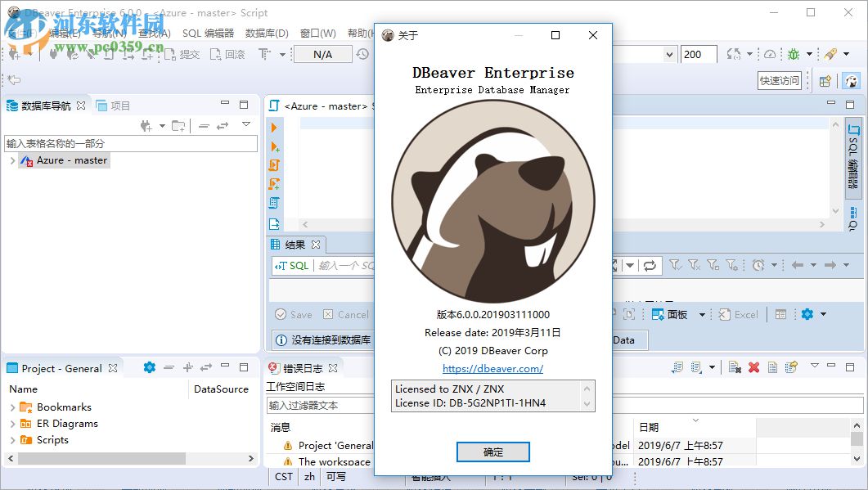This screenshot has width=868, height=490.
Task: Select the debug (bug) icon in the toolbar
Action: [x=793, y=54]
